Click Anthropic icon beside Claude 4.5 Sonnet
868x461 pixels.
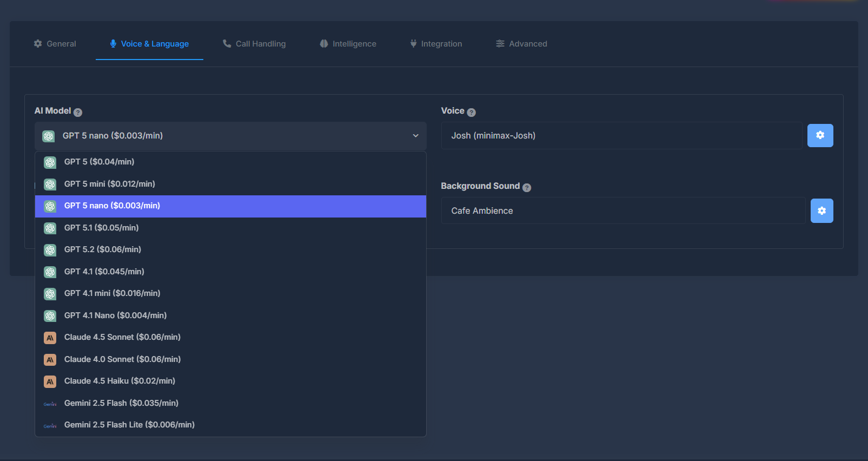pos(50,338)
